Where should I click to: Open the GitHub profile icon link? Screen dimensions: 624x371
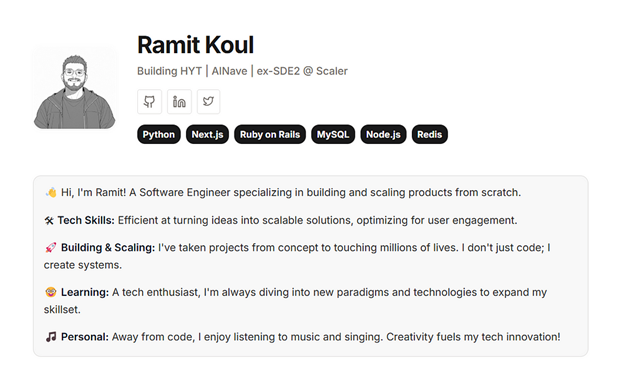[150, 102]
